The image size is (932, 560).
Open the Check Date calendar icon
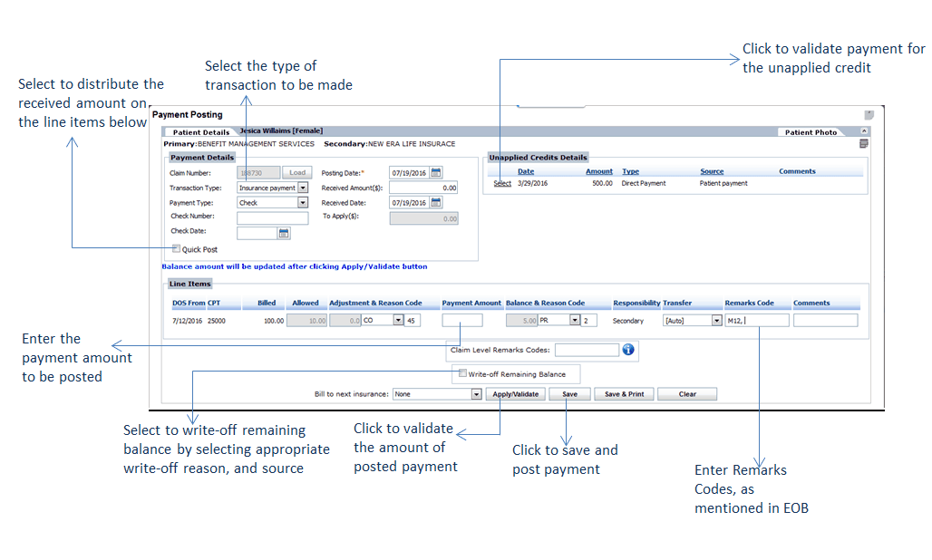click(284, 233)
